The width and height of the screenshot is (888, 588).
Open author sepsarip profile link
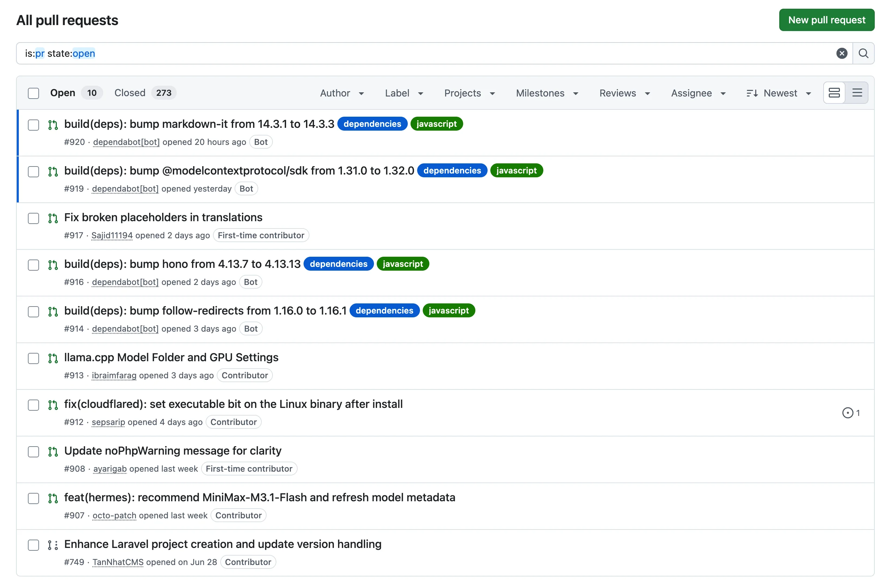coord(108,422)
